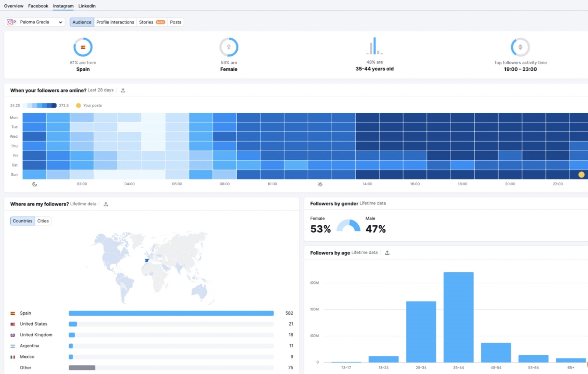Click the export icon beside Where are my followers
Viewport: 588px width, 374px height.
(x=106, y=204)
